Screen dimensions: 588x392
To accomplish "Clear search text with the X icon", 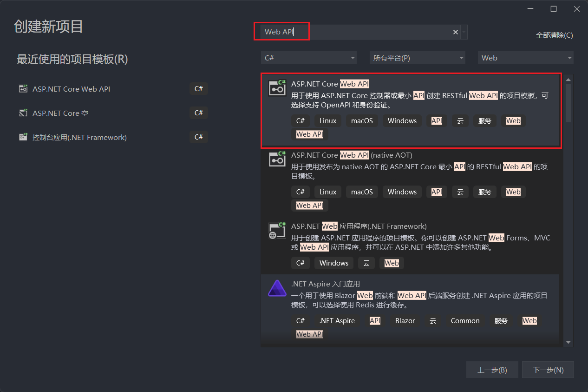I will (x=456, y=32).
